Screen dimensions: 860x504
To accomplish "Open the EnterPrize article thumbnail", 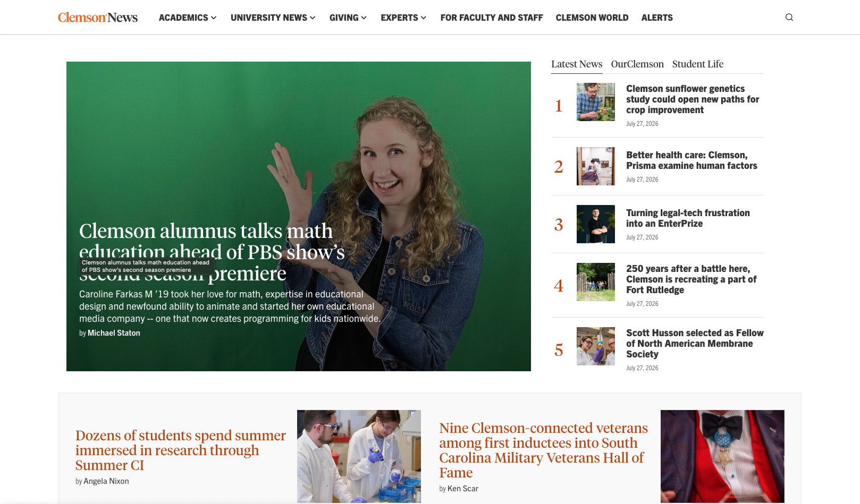I will click(596, 224).
